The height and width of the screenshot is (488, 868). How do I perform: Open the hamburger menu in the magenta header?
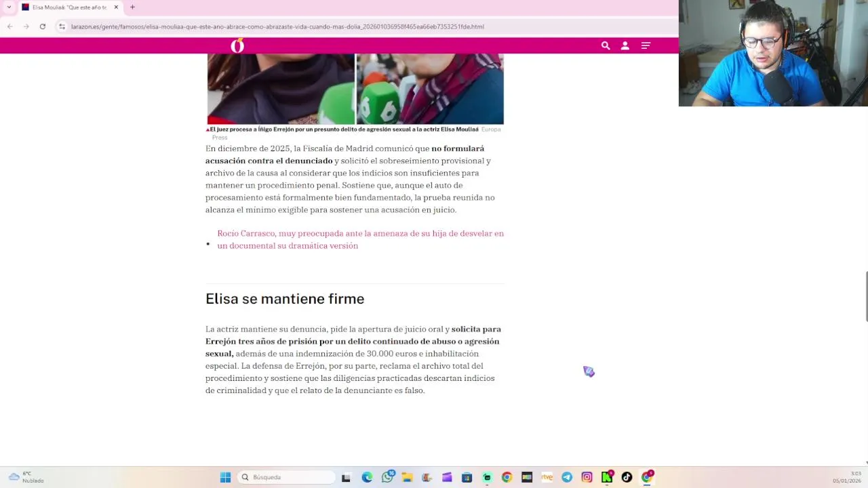coord(646,45)
